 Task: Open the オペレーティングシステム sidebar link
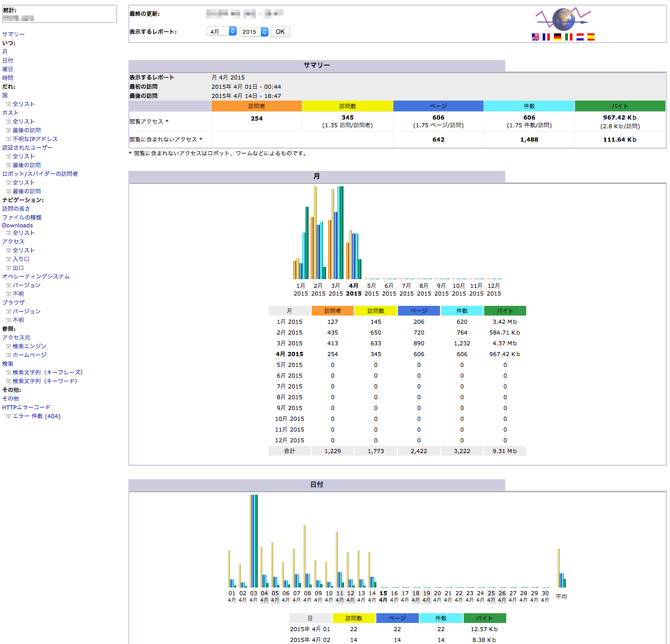pos(36,277)
